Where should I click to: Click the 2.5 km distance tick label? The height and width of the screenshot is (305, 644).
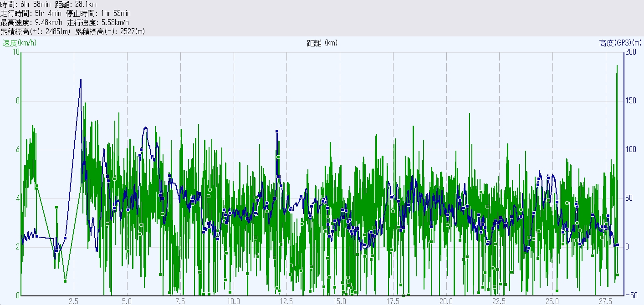coord(74,301)
